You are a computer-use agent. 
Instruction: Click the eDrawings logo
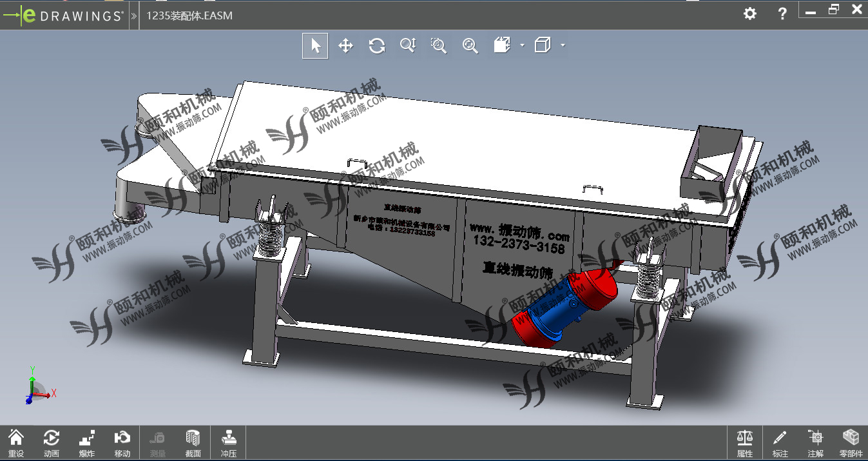tap(63, 15)
